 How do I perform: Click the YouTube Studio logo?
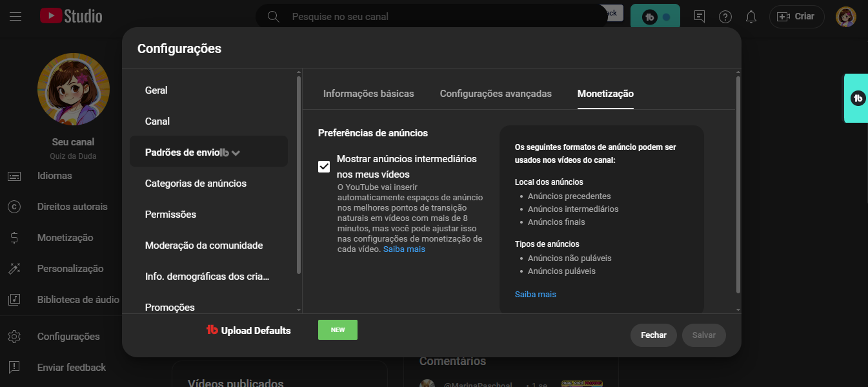pos(71,16)
